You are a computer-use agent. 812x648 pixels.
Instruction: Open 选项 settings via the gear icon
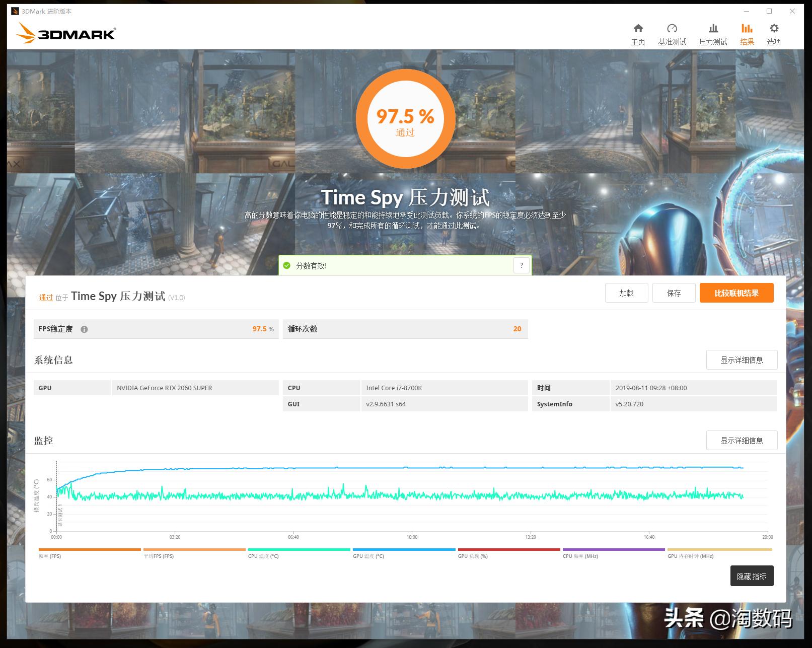pyautogui.click(x=774, y=29)
